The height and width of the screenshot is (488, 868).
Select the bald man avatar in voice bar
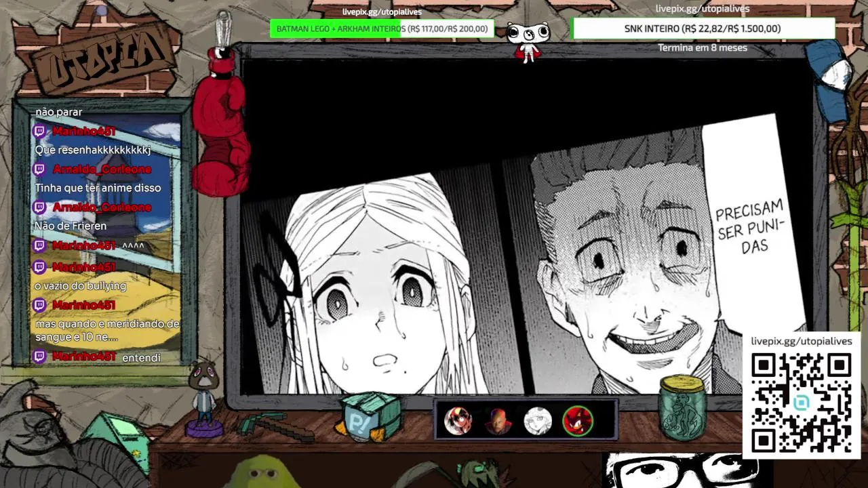point(498,421)
